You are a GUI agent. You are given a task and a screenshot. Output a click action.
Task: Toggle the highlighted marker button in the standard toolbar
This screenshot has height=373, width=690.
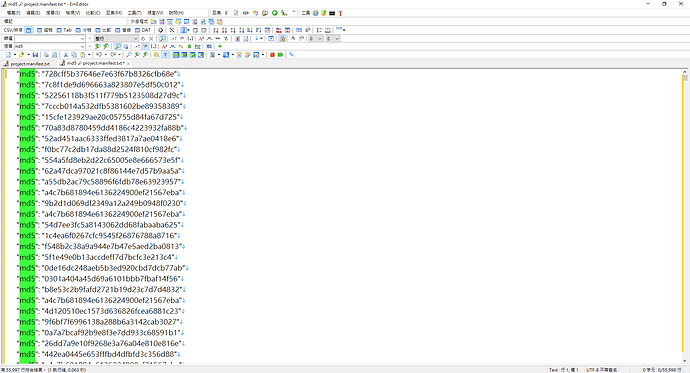pyautogui.click(x=165, y=55)
